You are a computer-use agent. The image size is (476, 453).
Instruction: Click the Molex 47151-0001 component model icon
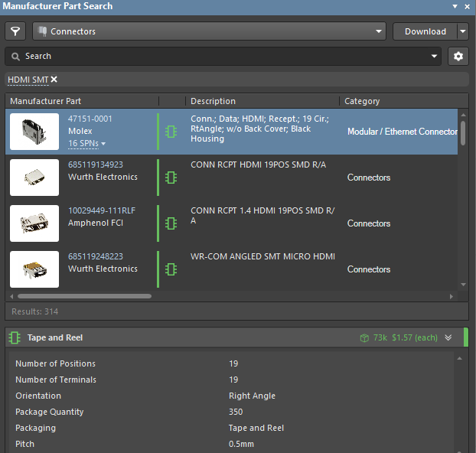[171, 132]
